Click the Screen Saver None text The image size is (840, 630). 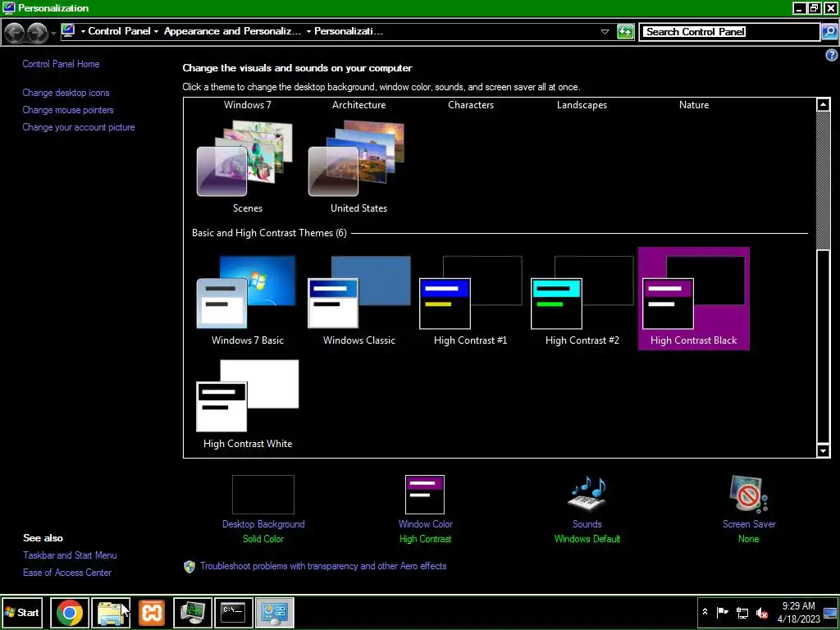click(x=748, y=539)
